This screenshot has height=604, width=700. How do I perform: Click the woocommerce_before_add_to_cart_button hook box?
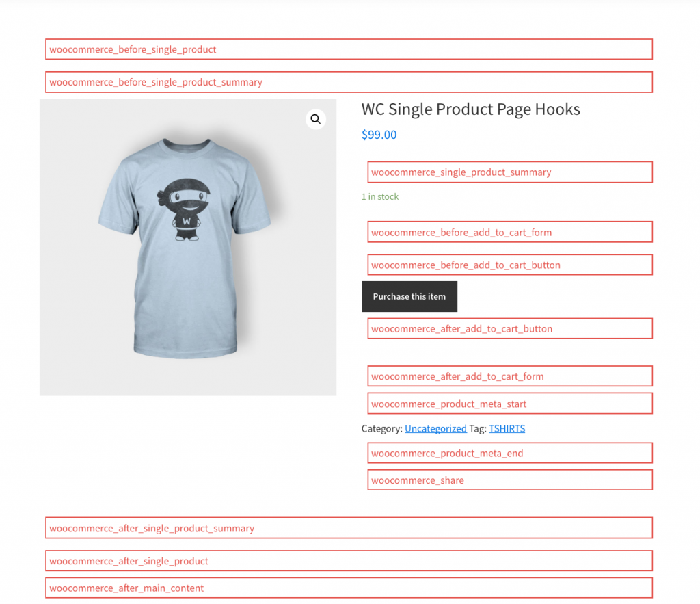pyautogui.click(x=510, y=265)
